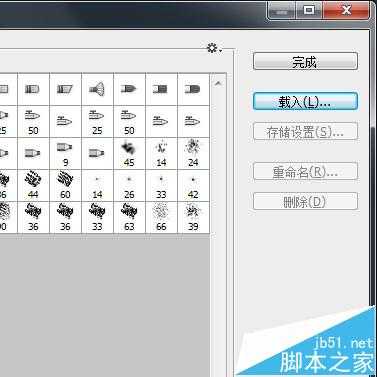
Task: Choose the dark textured brush labeled 33
Action: click(97, 217)
